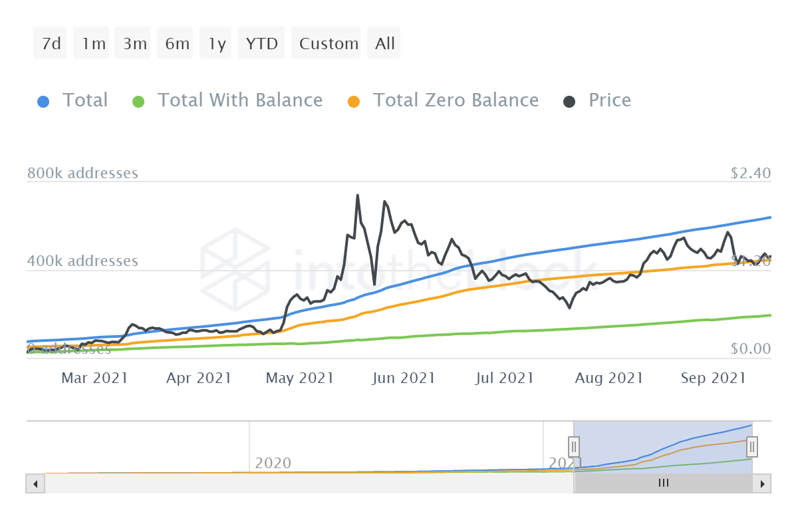
Task: Select the YTD range button
Action: [x=261, y=44]
